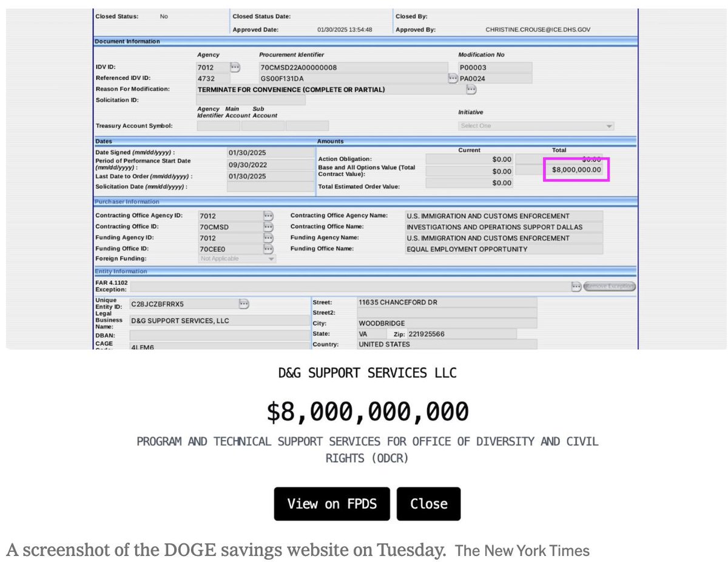Click the Treasury Main Account field
This screenshot has height=562, width=728.
[263, 126]
